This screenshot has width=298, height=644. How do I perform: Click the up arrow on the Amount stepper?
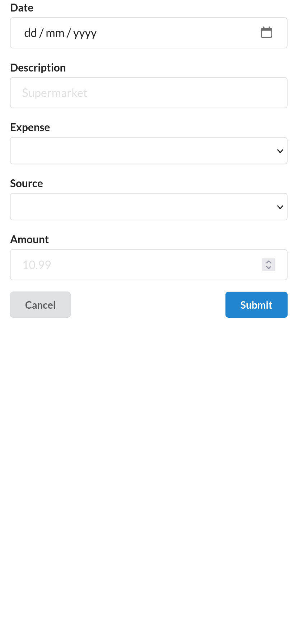[268, 262]
